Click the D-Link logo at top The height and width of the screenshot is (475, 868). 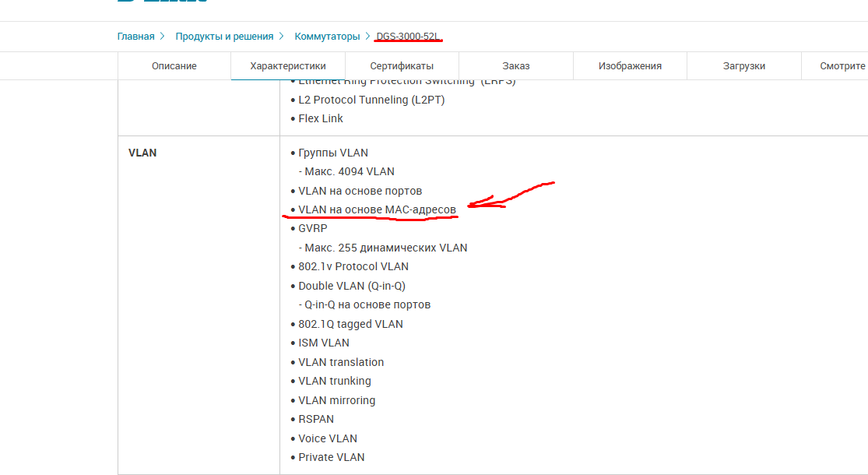click(162, 2)
